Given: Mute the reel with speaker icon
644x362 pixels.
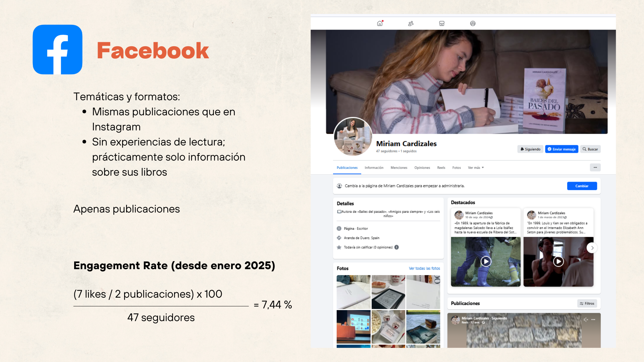Looking at the screenshot, I should [x=586, y=319].
